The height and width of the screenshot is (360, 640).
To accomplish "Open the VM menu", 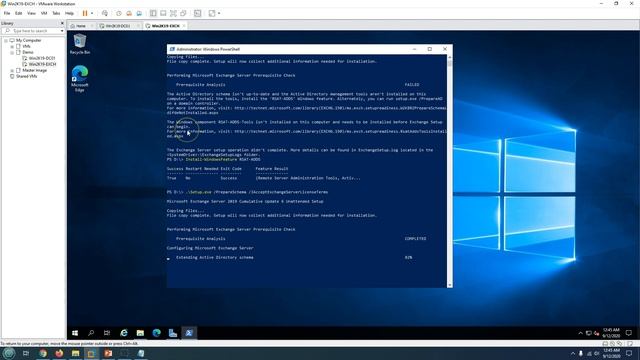I will coord(44,13).
